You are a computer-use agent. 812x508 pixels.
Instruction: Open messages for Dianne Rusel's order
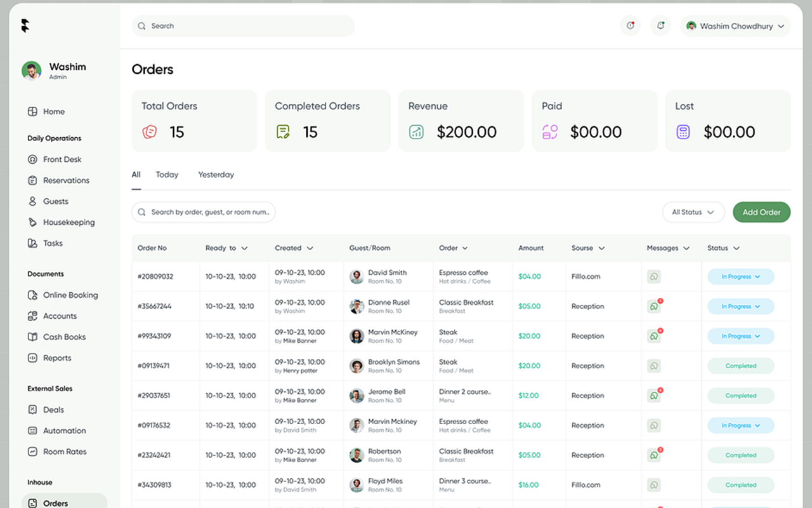point(653,306)
